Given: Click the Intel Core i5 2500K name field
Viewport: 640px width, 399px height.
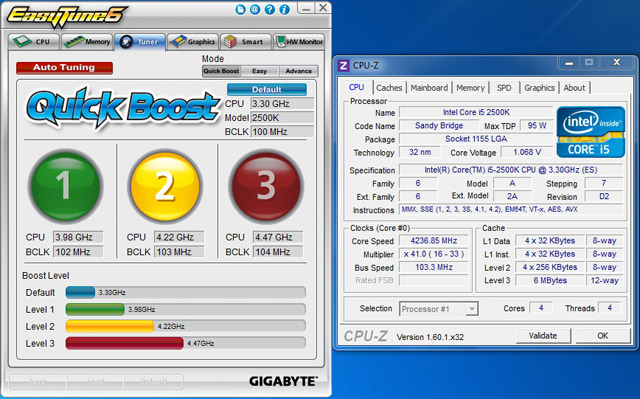Looking at the screenshot, I should [476, 112].
